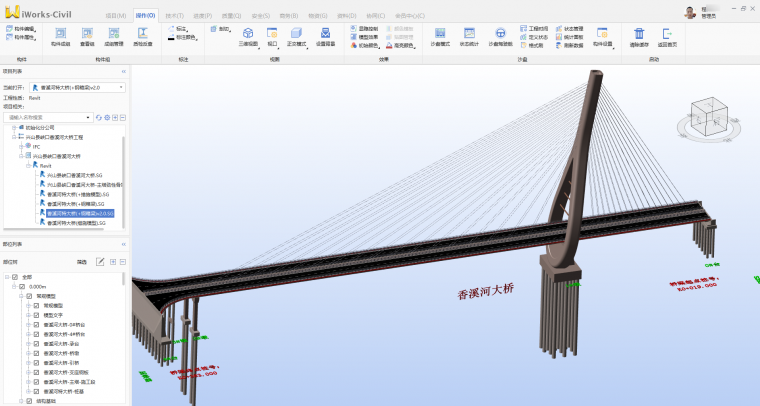Switch to the 项目(M) ribbon tab
Image resolution: width=760 pixels, height=406 pixels.
tap(116, 17)
